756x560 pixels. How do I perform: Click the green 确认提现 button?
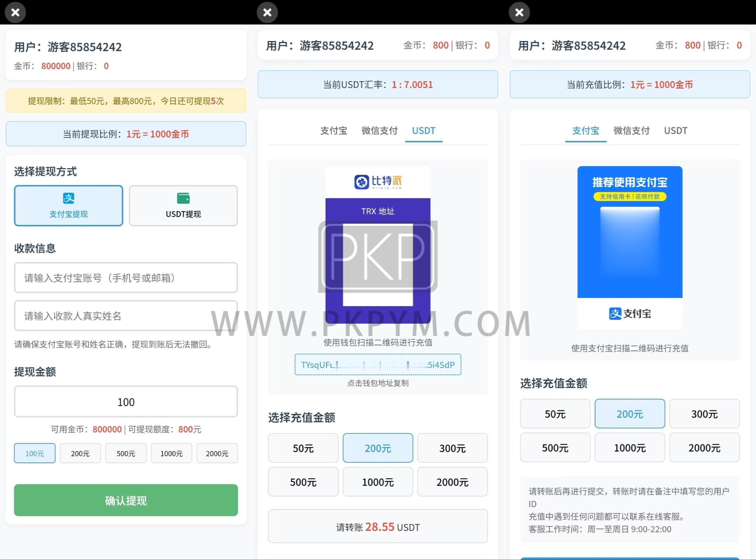click(x=126, y=500)
